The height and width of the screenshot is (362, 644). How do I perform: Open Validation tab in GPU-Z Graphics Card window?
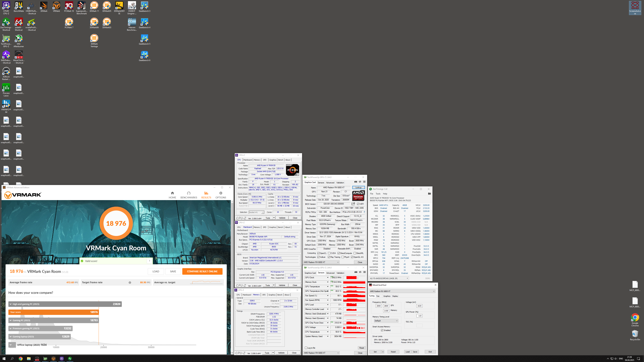click(x=340, y=183)
